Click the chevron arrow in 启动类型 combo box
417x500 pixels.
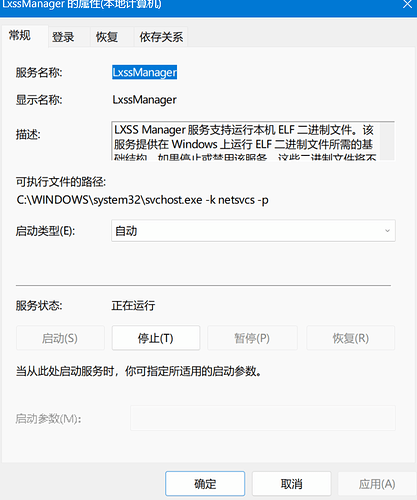[x=387, y=231]
